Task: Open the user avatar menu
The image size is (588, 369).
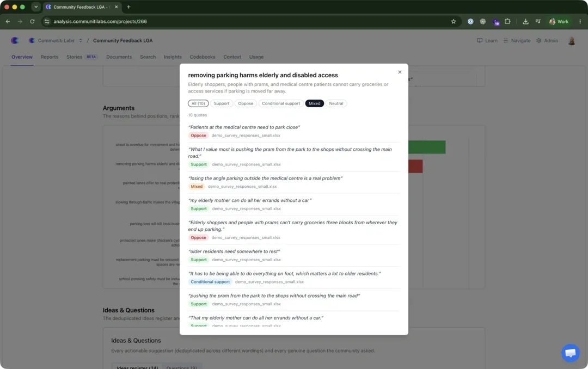Action: (x=572, y=41)
